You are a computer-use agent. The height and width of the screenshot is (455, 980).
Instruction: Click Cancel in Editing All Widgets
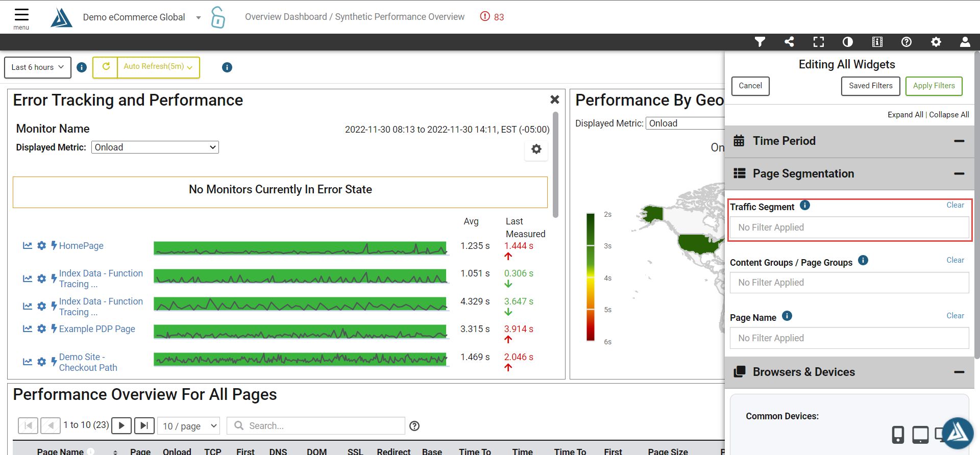(x=750, y=86)
